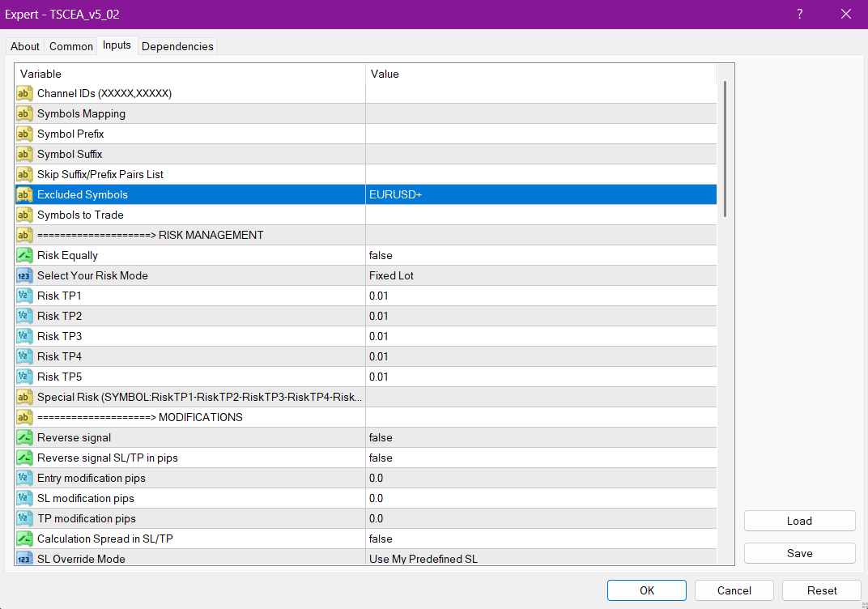868x609 pixels.
Task: Click the enum icon beside Select Your Risk Mode
Action: coord(24,276)
